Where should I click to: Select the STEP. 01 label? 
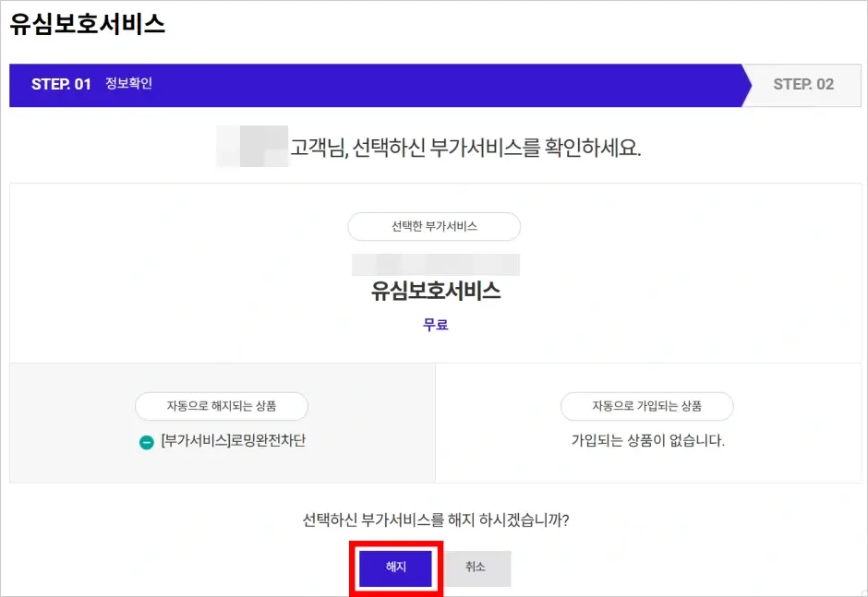61,85
